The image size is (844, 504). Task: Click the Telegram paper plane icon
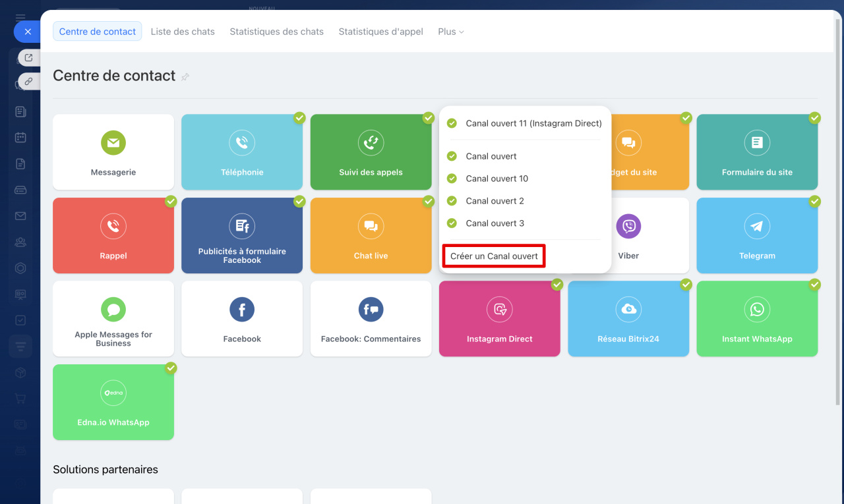[757, 226]
